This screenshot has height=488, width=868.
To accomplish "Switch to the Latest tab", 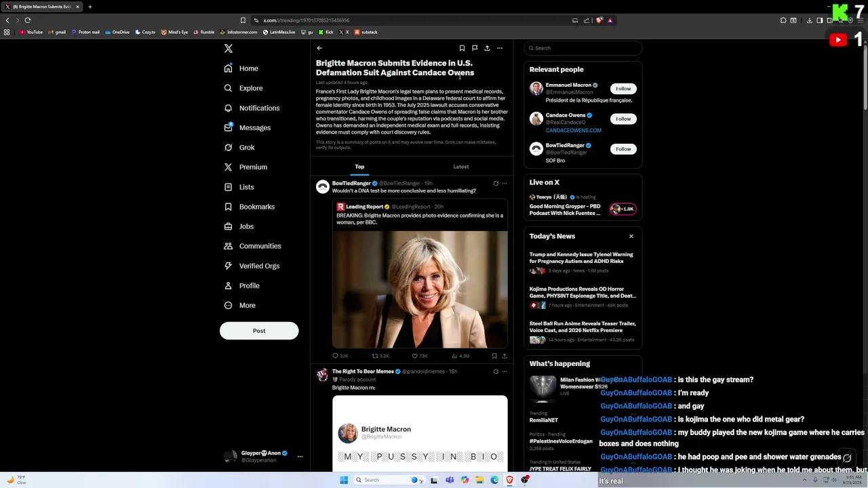I will click(x=460, y=167).
